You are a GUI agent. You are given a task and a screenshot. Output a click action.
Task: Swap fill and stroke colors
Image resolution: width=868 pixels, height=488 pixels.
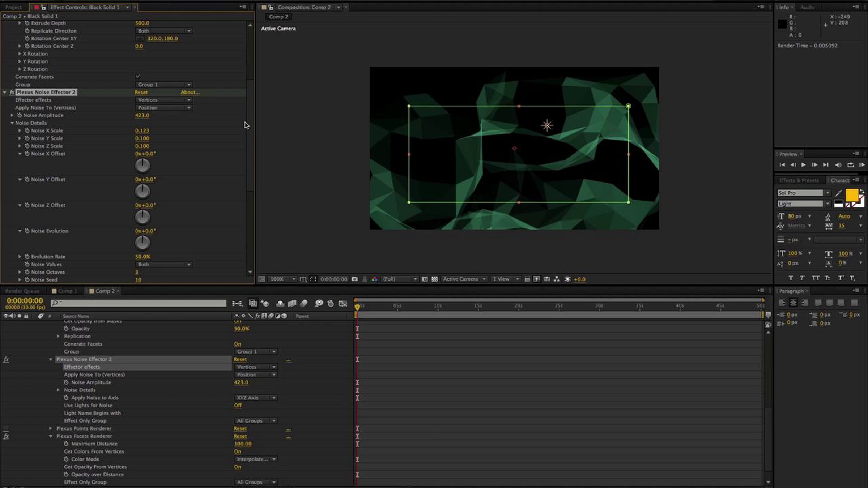862,191
